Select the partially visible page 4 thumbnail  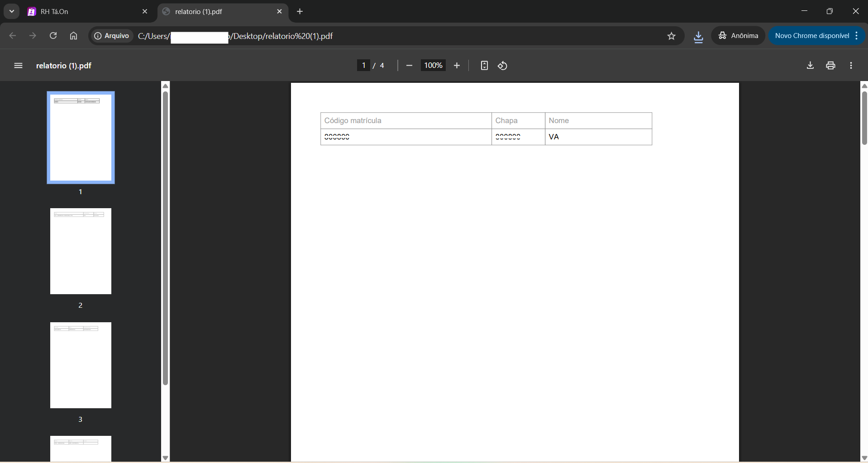click(x=81, y=449)
